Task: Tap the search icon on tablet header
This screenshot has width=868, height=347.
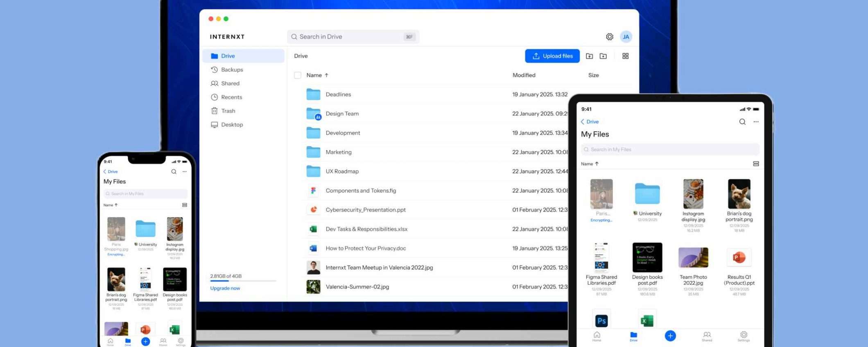Action: click(x=742, y=122)
